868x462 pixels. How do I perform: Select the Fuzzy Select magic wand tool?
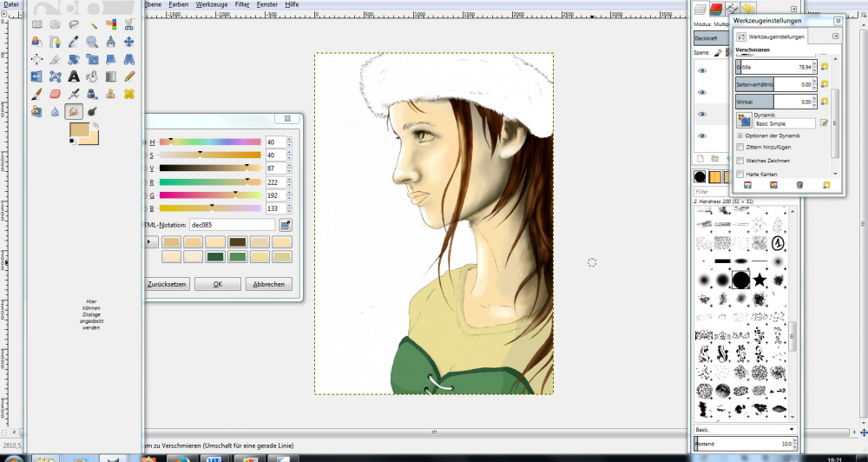pyautogui.click(x=93, y=23)
